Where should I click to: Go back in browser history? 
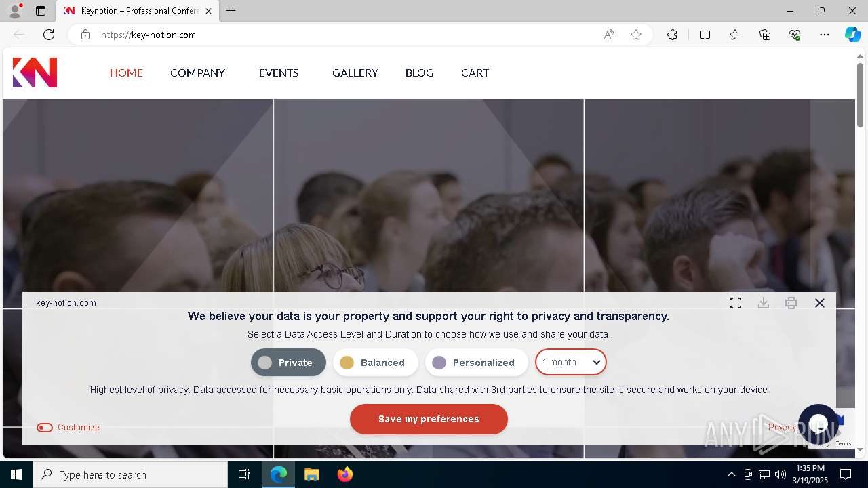tap(19, 35)
